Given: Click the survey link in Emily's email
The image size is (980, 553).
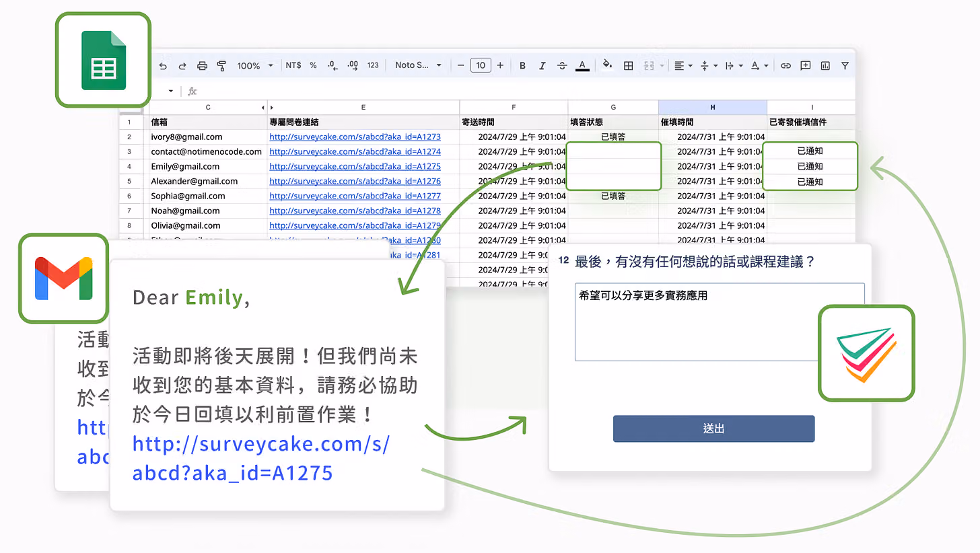Looking at the screenshot, I should pyautogui.click(x=260, y=458).
